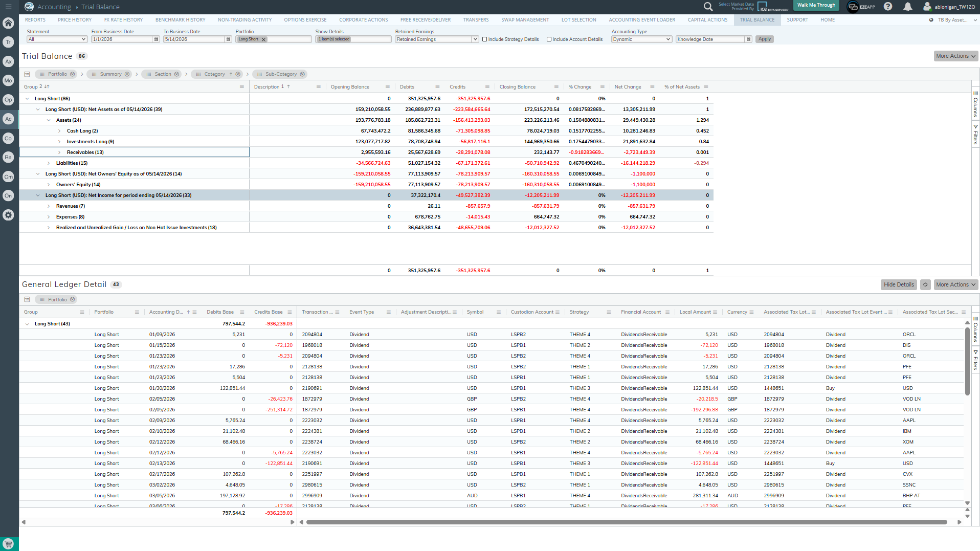The width and height of the screenshot is (980, 551).
Task: Collapse Long Short (43) ledger group
Action: [x=27, y=324]
